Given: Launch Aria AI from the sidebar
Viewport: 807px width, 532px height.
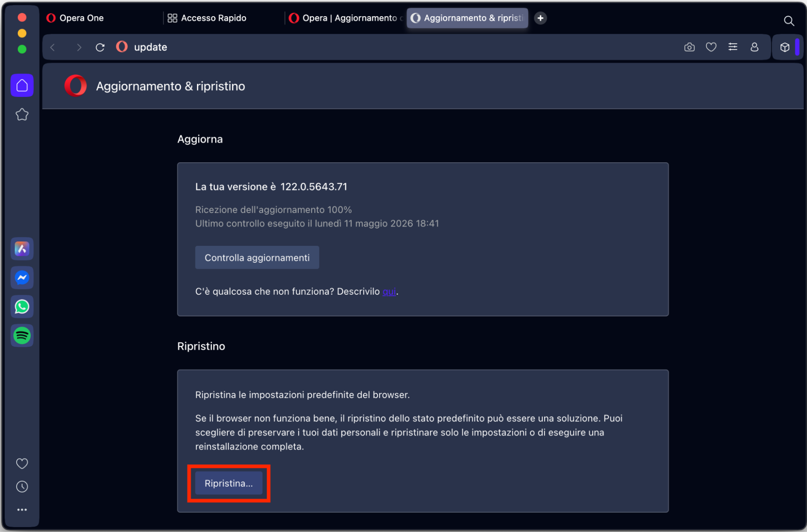Looking at the screenshot, I should [22, 249].
